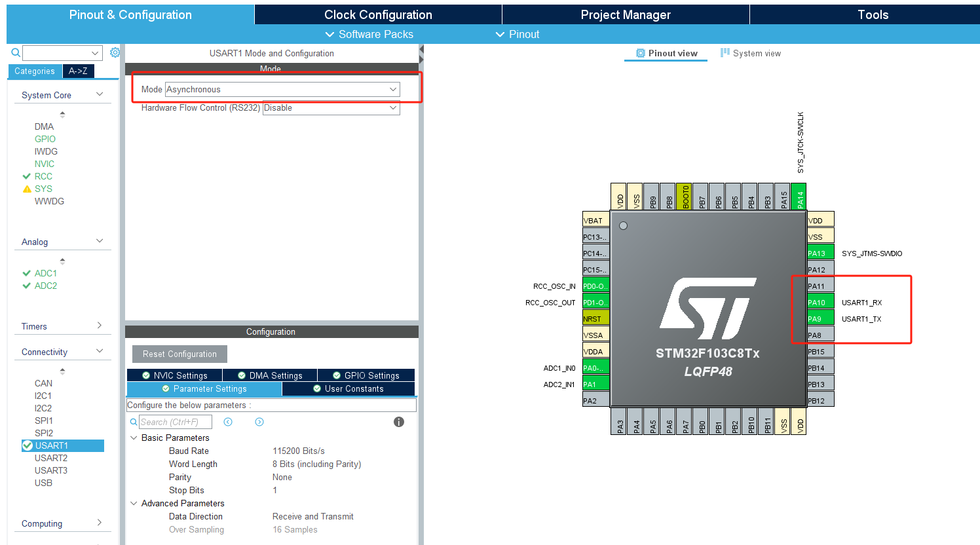Select the PA2 pin on chip
The height and width of the screenshot is (545, 980).
tap(596, 400)
